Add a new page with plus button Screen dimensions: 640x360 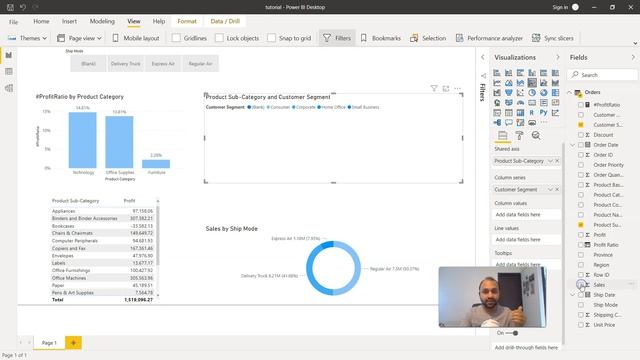73,343
